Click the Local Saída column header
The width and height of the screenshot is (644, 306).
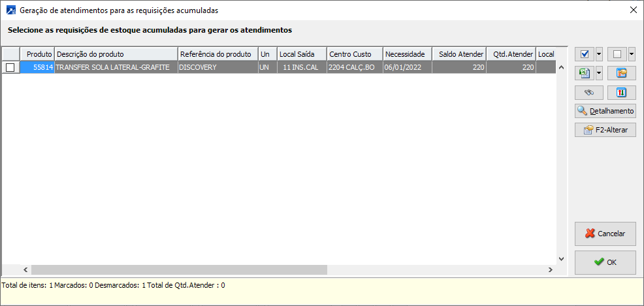click(302, 54)
